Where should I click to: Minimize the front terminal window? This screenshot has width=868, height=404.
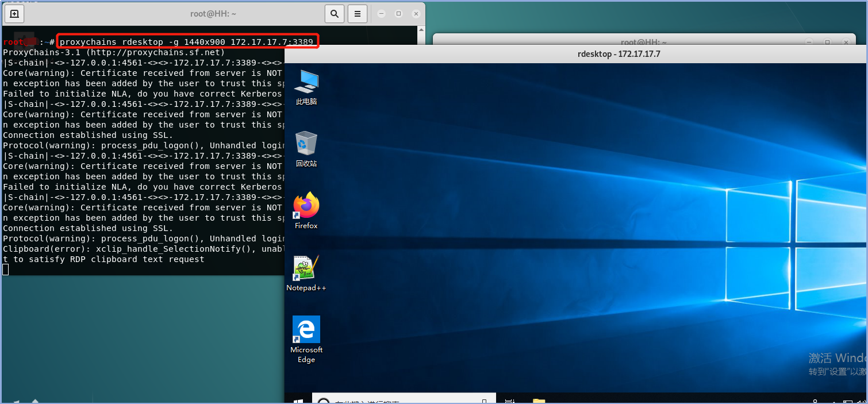381,13
